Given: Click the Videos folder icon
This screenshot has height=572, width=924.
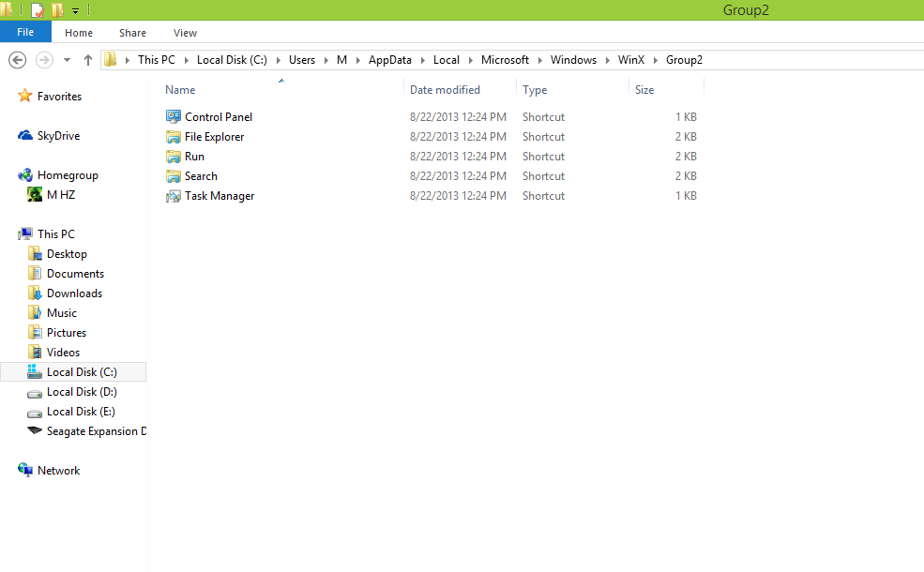Looking at the screenshot, I should [x=35, y=353].
